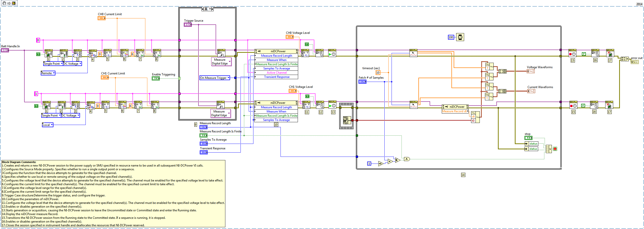The width and height of the screenshot is (644, 229).
Task: Toggle the True constant left of upper VI 1
Action: click(x=38, y=54)
